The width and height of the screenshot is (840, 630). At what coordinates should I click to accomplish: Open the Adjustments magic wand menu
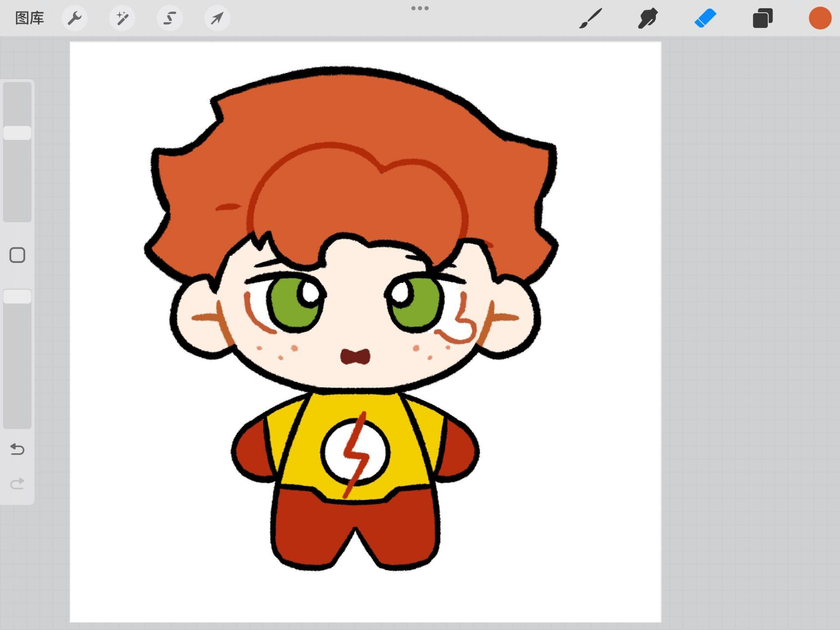(122, 18)
